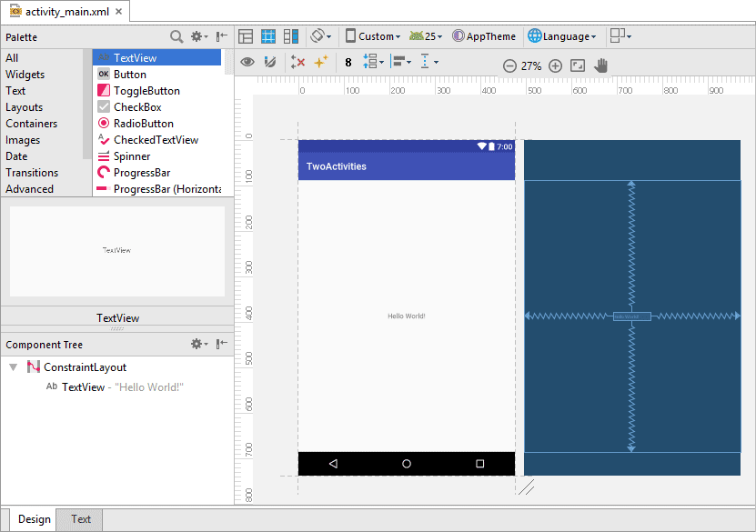Open the API 25 version dropdown
The height and width of the screenshot is (532, 756).
[426, 36]
